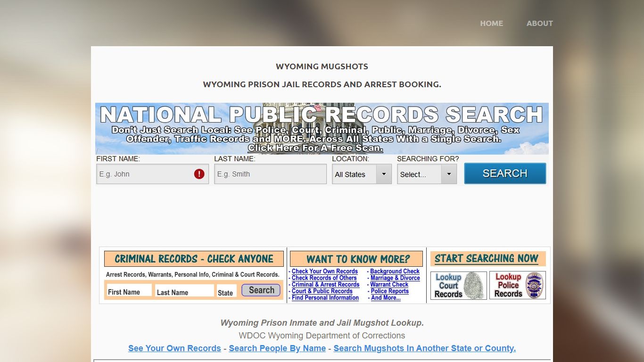Open the Searching For select dropdown
Image resolution: width=644 pixels, height=362 pixels.
(427, 174)
